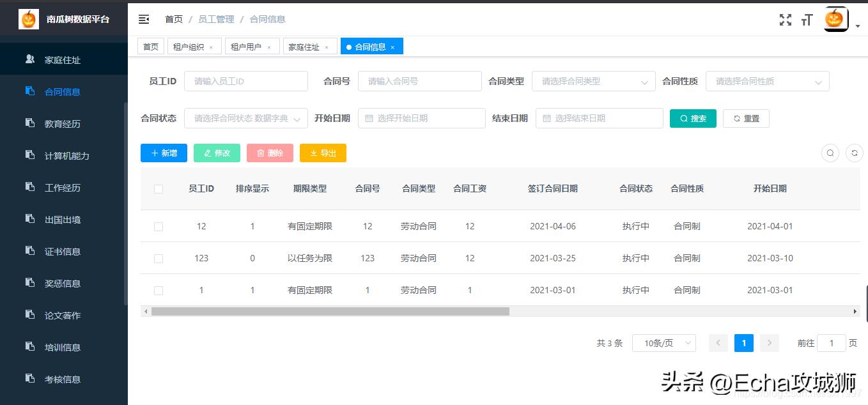The image size is (868, 405).
Task: Collapse the sidebar with the hamburger icon
Action: pyautogui.click(x=144, y=19)
